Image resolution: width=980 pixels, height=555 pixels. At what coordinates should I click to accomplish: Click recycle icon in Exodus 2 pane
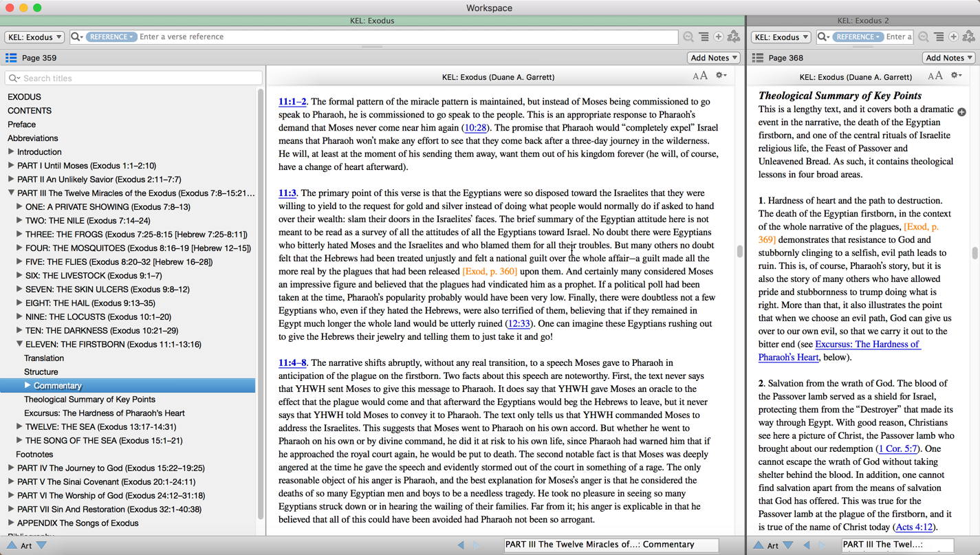(969, 36)
